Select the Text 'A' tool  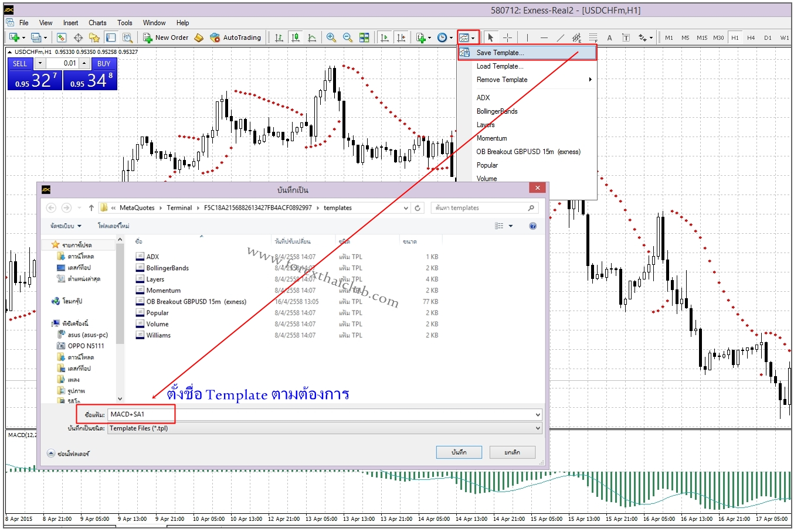tap(609, 37)
